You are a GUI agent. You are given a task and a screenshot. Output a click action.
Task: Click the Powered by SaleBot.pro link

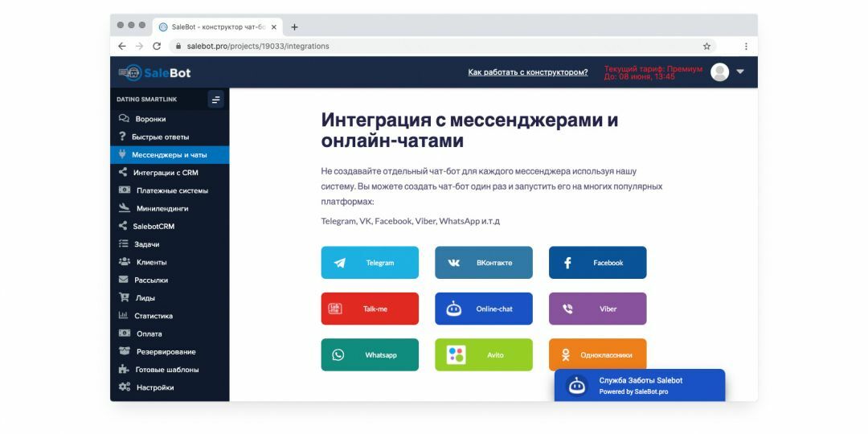point(633,392)
